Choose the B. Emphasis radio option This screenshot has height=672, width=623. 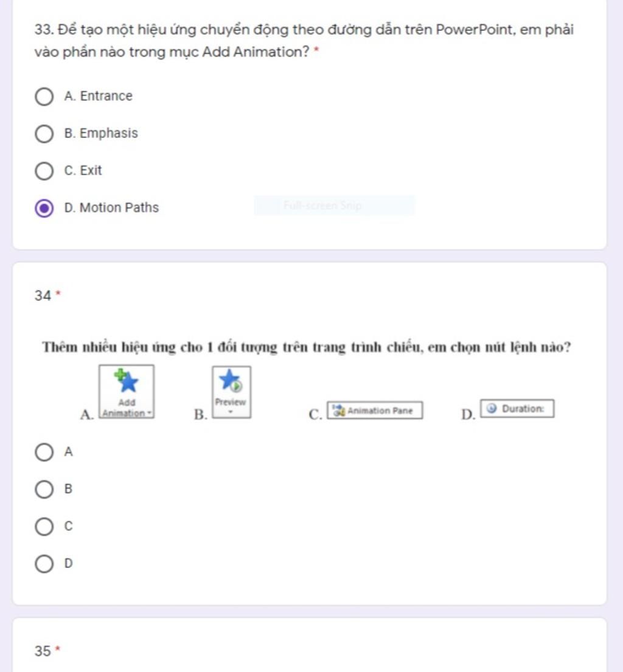pos(44,134)
